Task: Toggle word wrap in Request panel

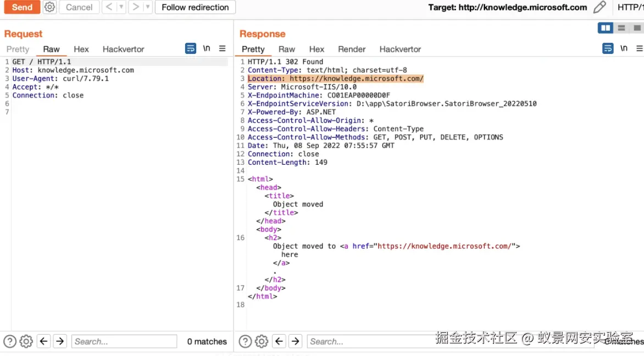Action: pos(190,48)
